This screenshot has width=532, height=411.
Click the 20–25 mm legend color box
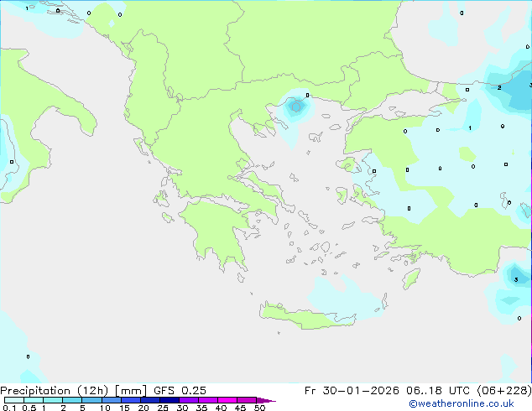point(150,400)
